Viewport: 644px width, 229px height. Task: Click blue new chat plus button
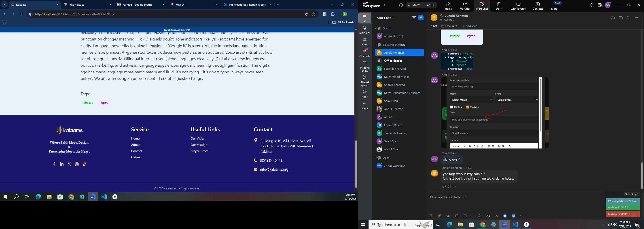click(421, 18)
